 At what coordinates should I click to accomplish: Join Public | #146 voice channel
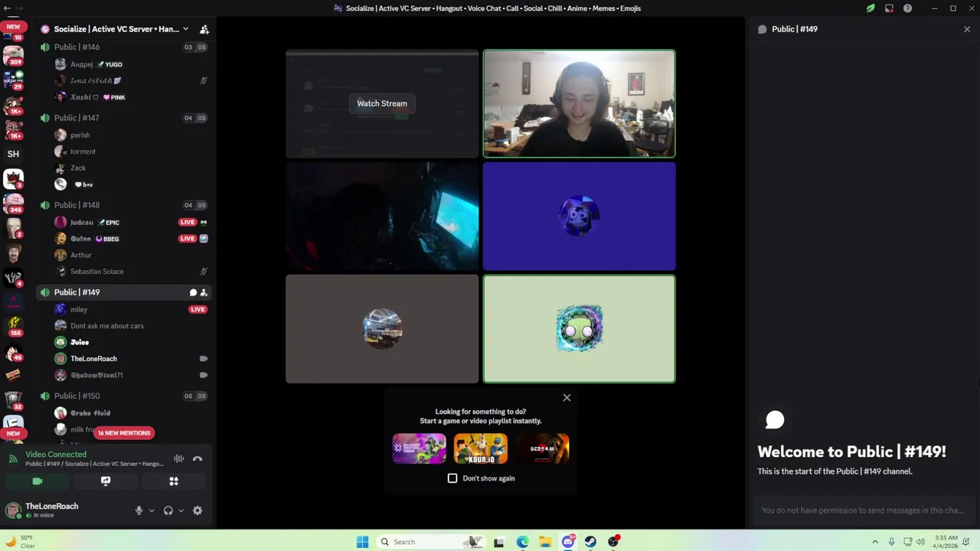click(122, 47)
